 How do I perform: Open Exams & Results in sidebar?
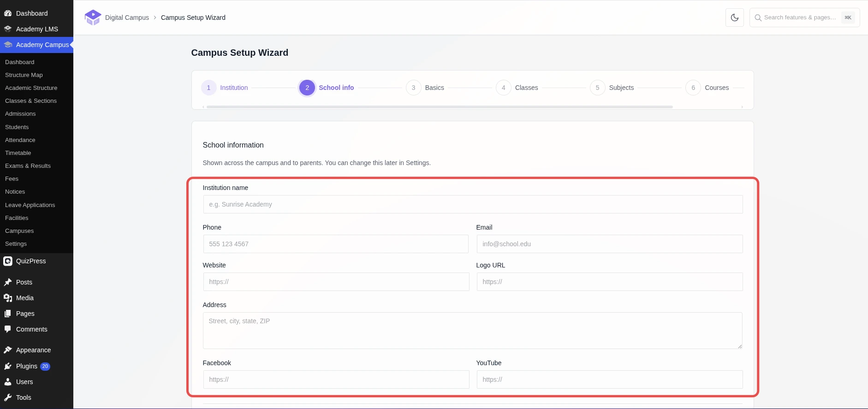tap(28, 166)
